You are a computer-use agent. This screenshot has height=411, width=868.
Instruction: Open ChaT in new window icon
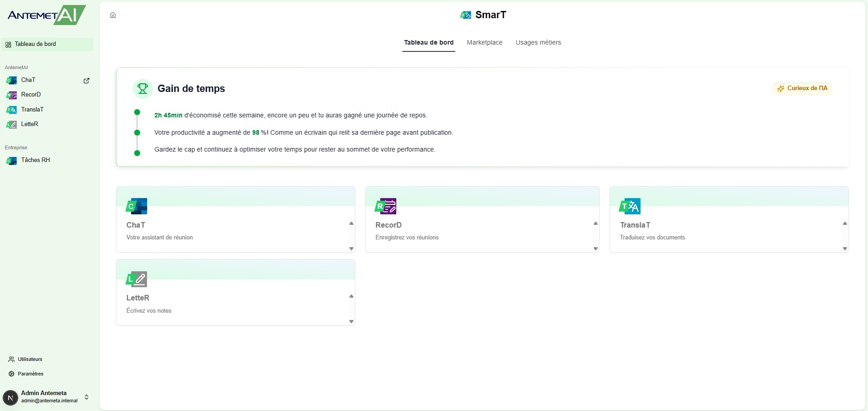pos(86,81)
